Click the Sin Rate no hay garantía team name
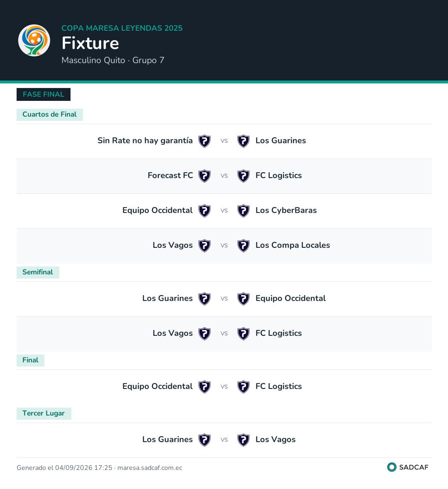The height and width of the screenshot is (489, 448). tap(145, 141)
